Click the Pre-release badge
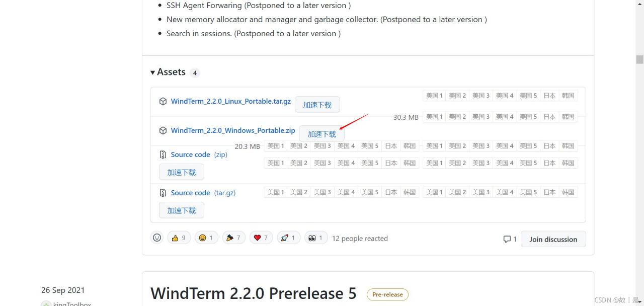This screenshot has width=644, height=306. [387, 294]
